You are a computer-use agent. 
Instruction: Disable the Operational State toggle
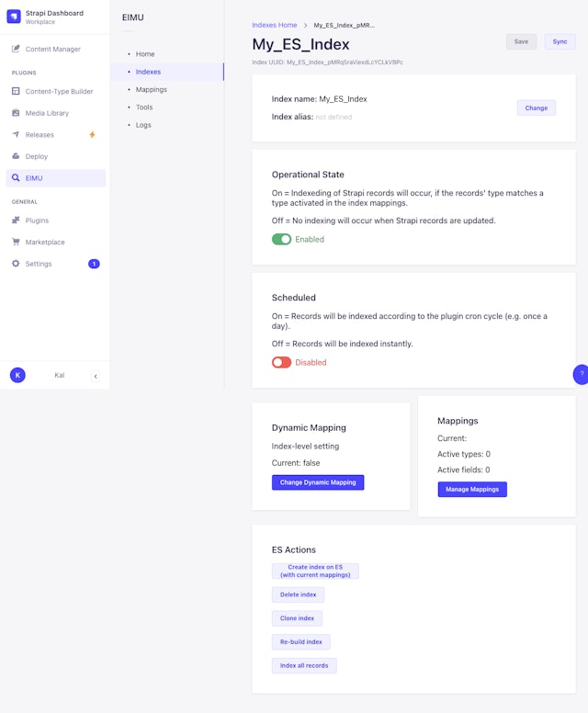(x=281, y=239)
